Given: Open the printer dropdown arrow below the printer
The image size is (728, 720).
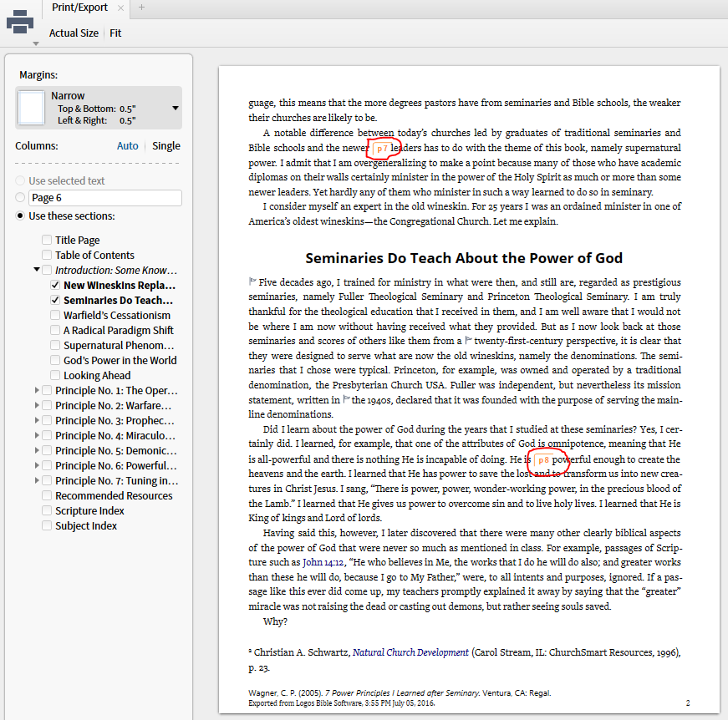Looking at the screenshot, I should tap(36, 43).
